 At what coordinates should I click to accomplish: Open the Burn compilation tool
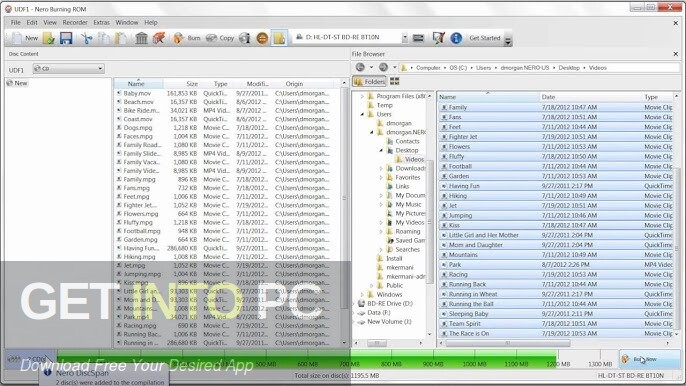[187, 38]
